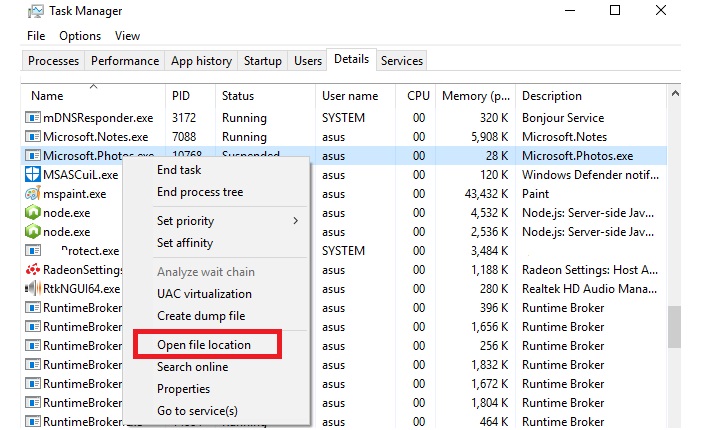
Task: Click the Windows Defender notif... description
Action: [590, 175]
